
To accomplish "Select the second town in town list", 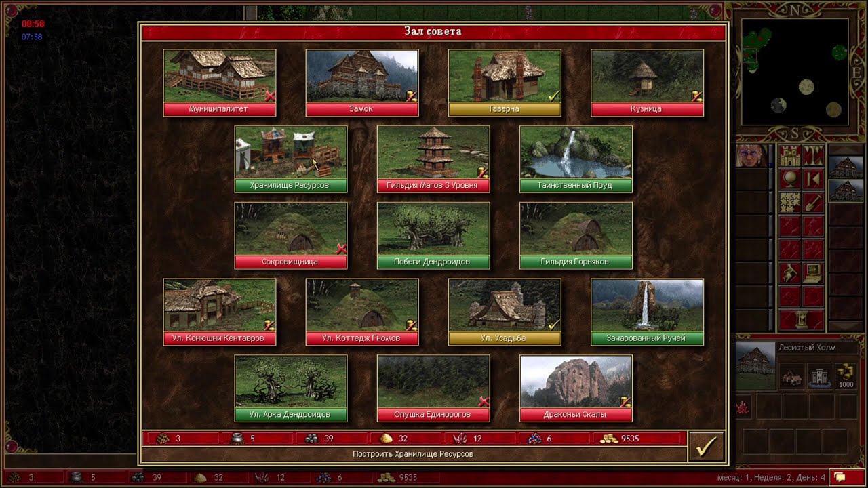I will [x=845, y=191].
